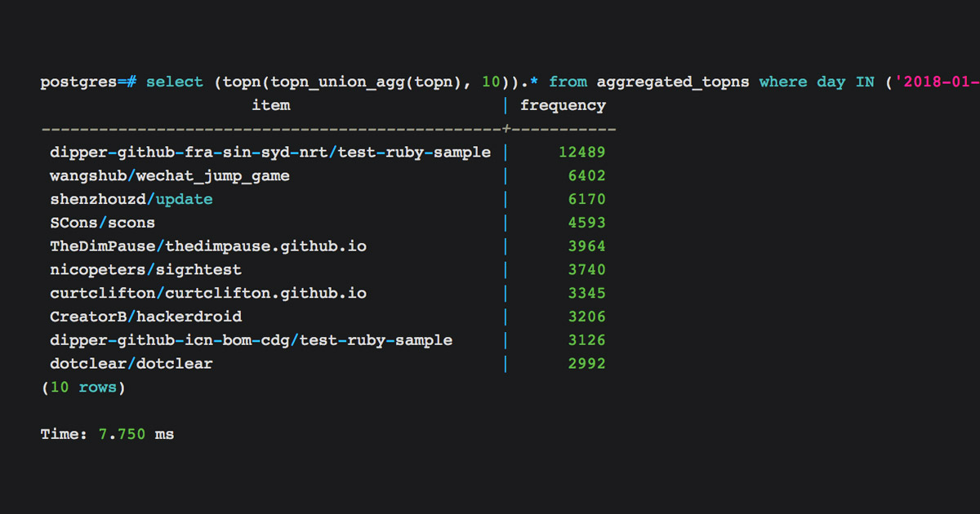Click the aggregated_topns table name

pos(673,82)
